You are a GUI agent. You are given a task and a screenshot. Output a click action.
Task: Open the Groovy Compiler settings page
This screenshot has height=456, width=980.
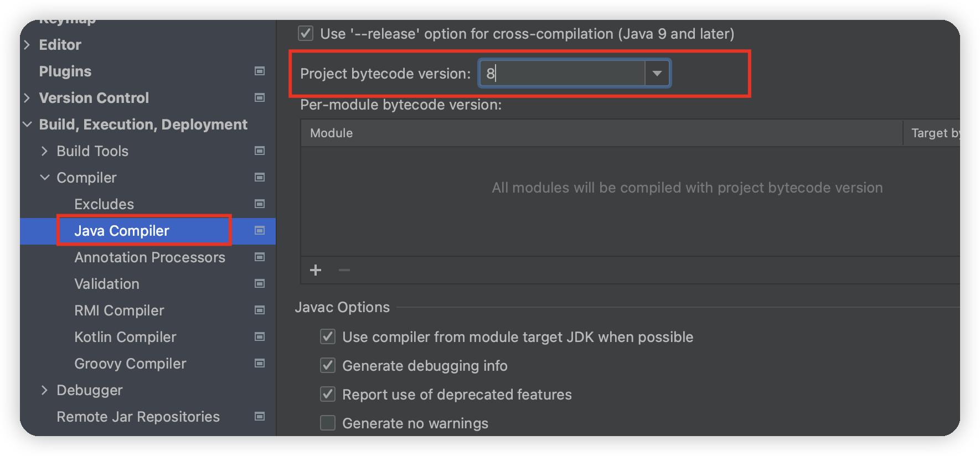130,364
